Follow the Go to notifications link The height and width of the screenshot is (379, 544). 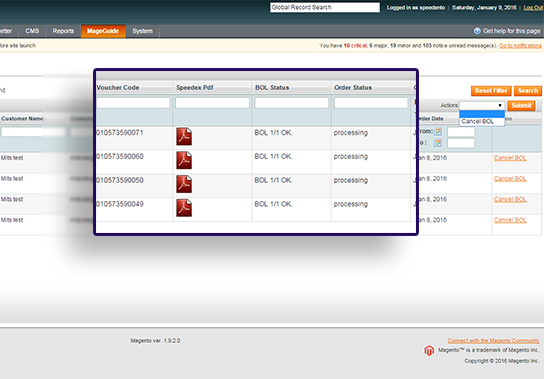click(520, 46)
